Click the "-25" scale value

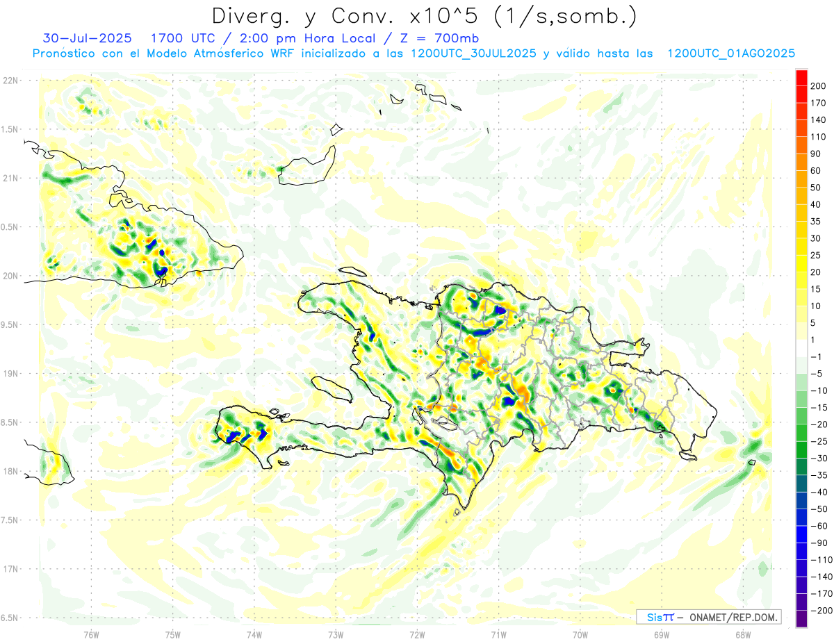tap(821, 441)
